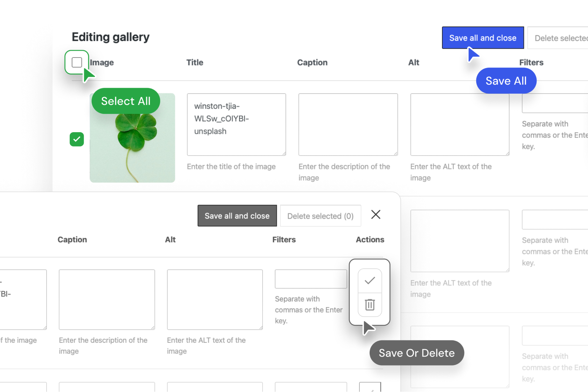
Task: Click the Delete selected (0) button
Action: (320, 216)
